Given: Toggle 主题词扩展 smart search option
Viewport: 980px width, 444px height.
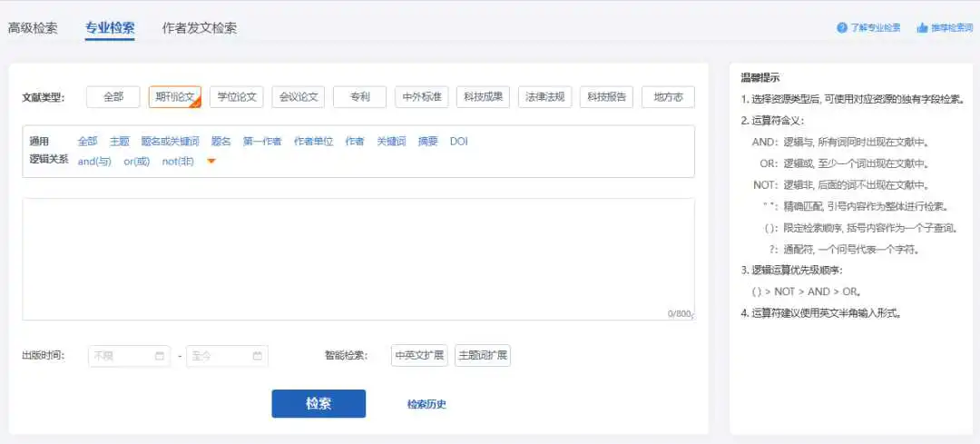Looking at the screenshot, I should point(483,356).
